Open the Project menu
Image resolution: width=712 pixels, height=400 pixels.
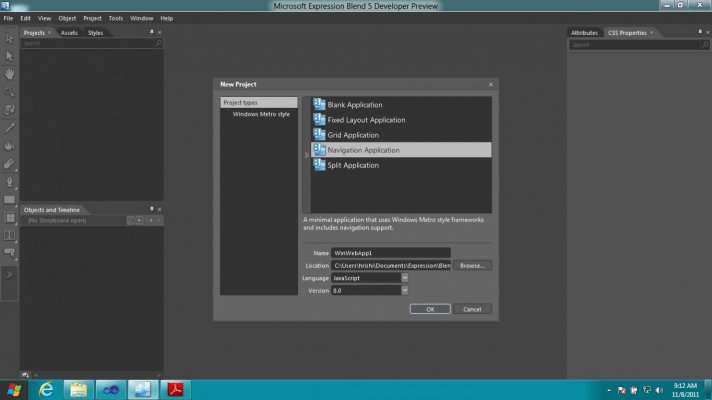(x=92, y=18)
